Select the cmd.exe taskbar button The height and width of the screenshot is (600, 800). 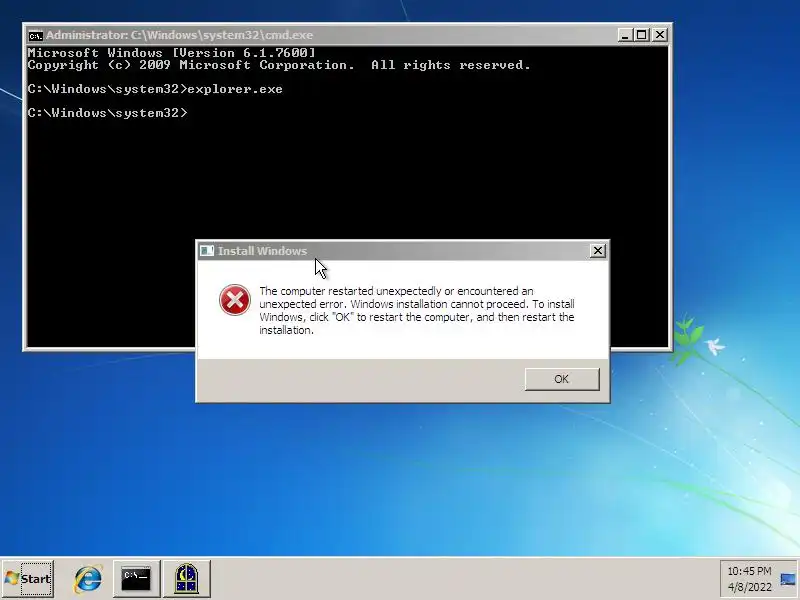pos(136,579)
